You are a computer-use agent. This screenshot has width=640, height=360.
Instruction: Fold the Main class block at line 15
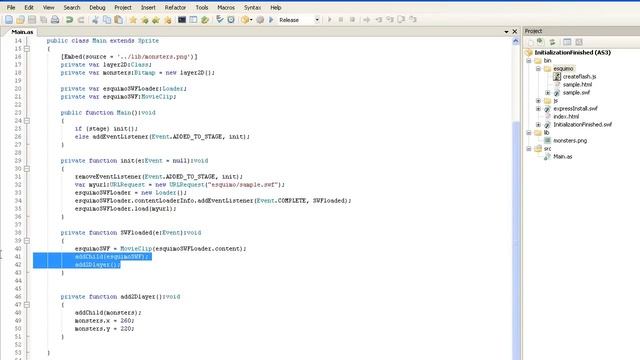pyautogui.click(x=27, y=49)
